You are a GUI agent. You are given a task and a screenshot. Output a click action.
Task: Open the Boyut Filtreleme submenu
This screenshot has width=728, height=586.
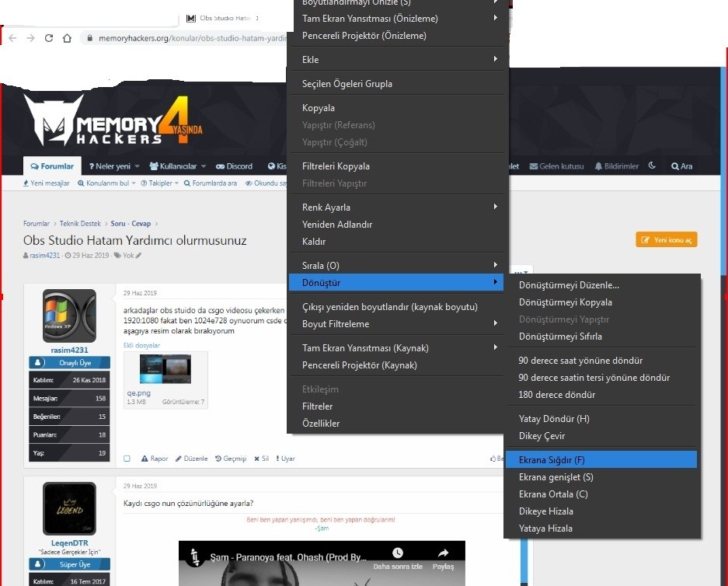click(397, 324)
